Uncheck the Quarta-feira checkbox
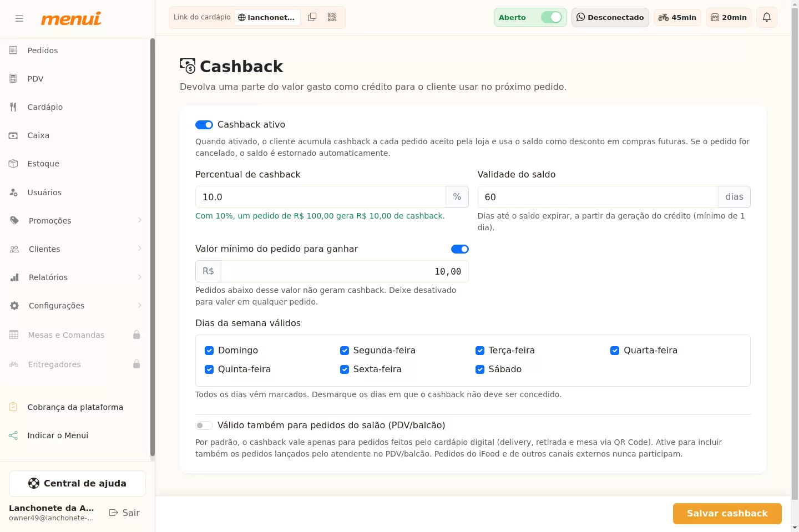The image size is (799, 532). [615, 351]
